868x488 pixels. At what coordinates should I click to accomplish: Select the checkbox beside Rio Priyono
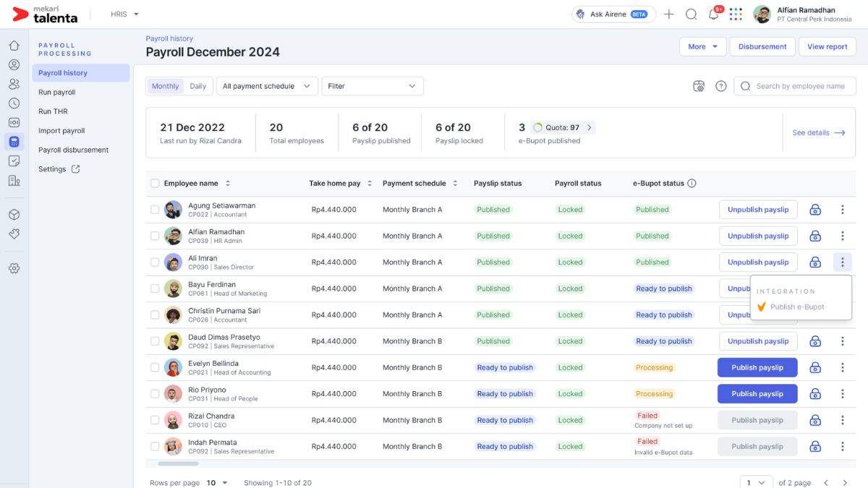[155, 394]
